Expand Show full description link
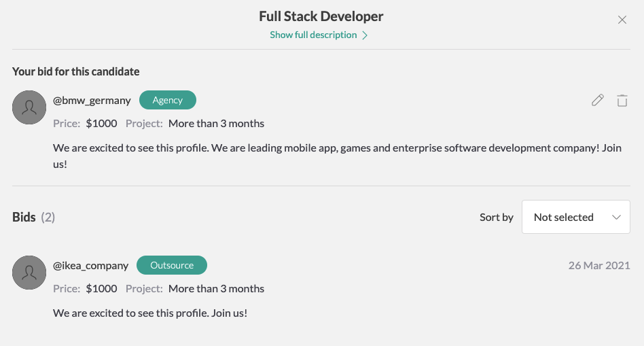 tap(313, 35)
